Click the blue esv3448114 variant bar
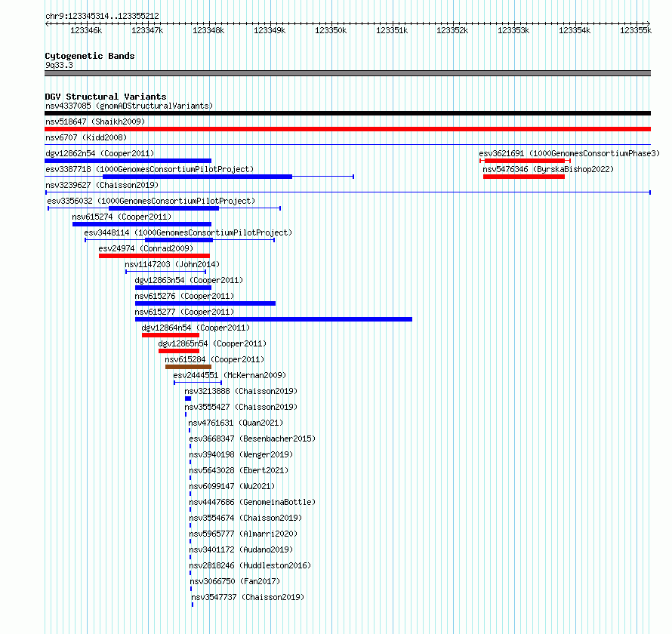Image resolution: width=672 pixels, height=634 pixels. pos(179,240)
